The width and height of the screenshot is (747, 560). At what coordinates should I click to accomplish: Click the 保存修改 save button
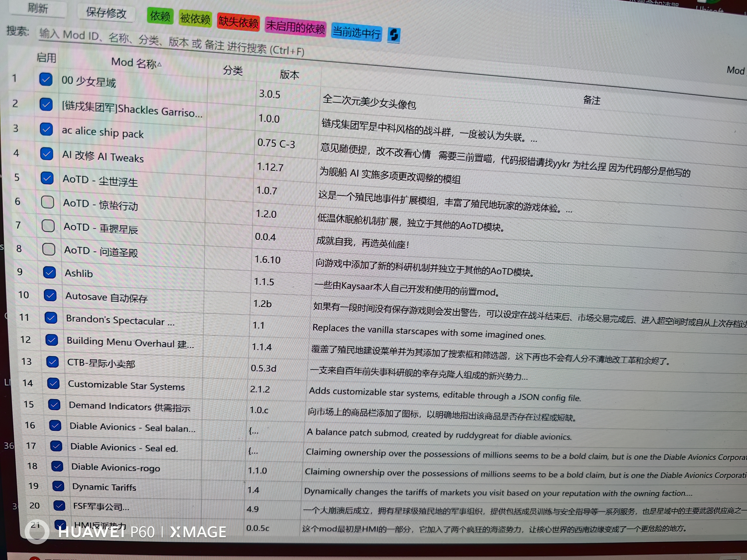coord(106,13)
